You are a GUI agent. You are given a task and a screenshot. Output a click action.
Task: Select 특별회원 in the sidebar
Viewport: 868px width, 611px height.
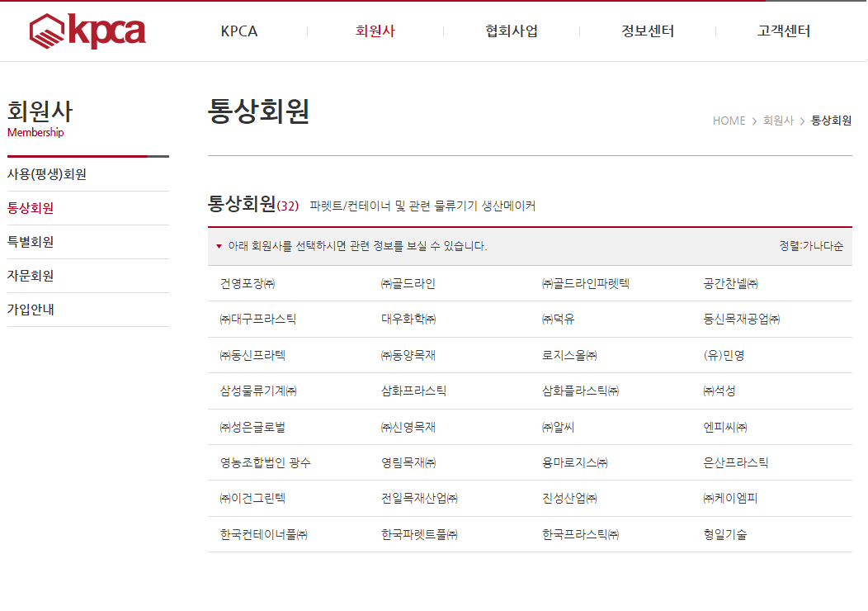coord(31,242)
